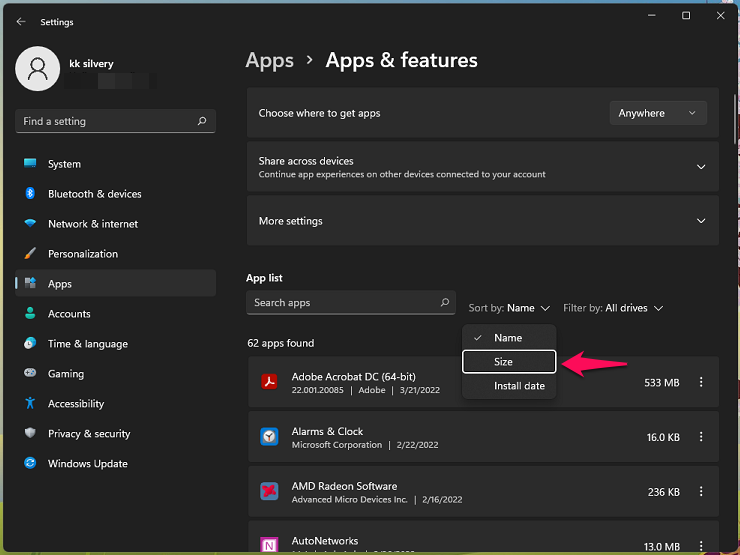The height and width of the screenshot is (555, 740).
Task: Go to Time & language
Action: click(116, 344)
